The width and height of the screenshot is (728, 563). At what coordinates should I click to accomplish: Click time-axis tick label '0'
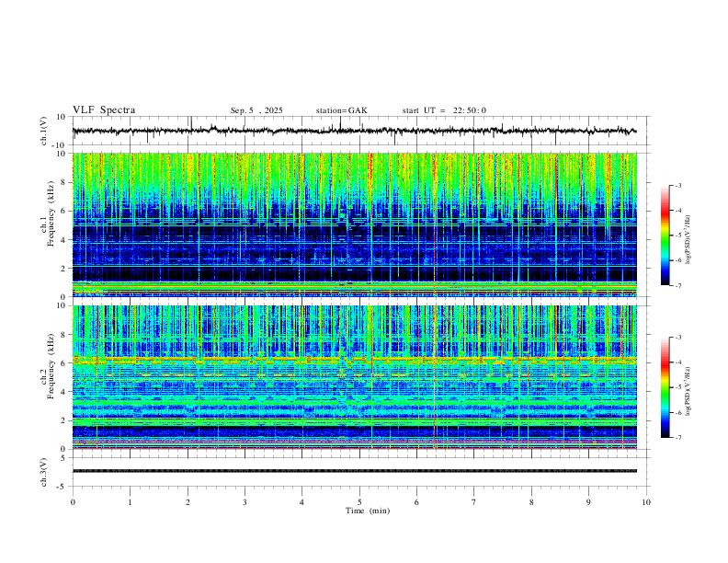coord(73,502)
